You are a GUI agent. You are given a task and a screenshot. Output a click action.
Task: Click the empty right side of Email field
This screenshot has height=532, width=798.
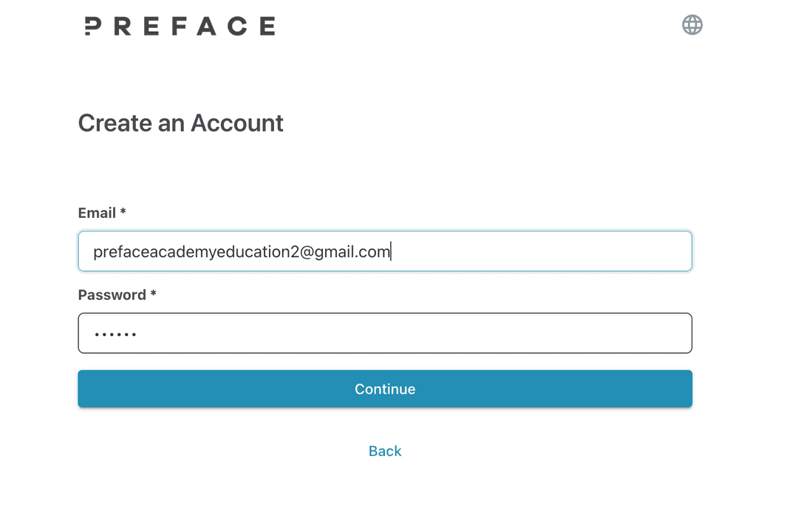pyautogui.click(x=562, y=251)
